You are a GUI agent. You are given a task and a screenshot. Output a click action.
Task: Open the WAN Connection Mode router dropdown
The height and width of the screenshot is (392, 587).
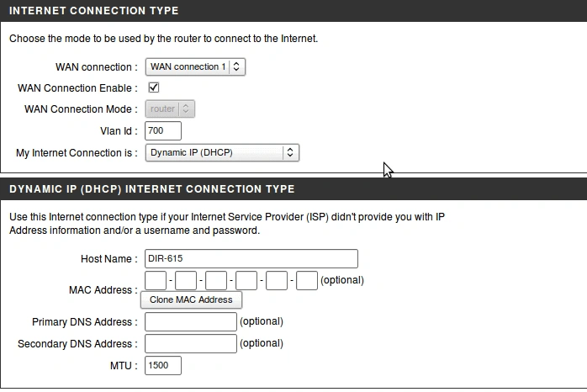[170, 109]
